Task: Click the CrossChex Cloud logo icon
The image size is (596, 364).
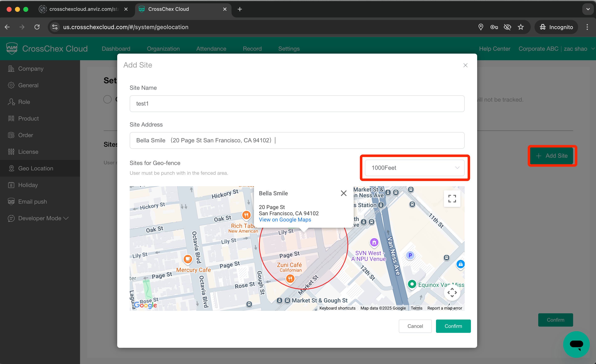Action: 12,48
